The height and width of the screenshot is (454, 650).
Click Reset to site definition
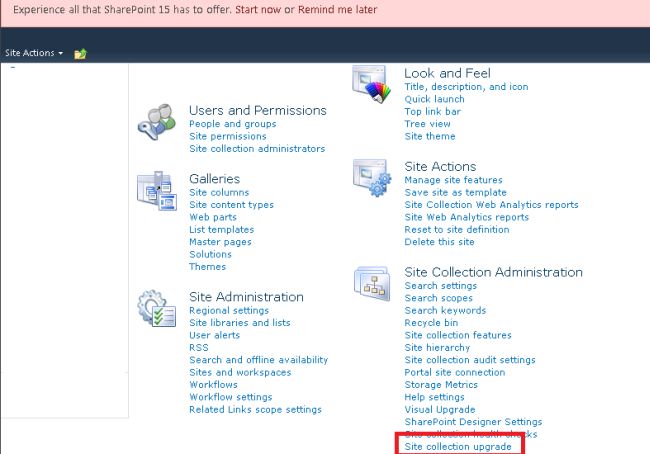(x=457, y=229)
